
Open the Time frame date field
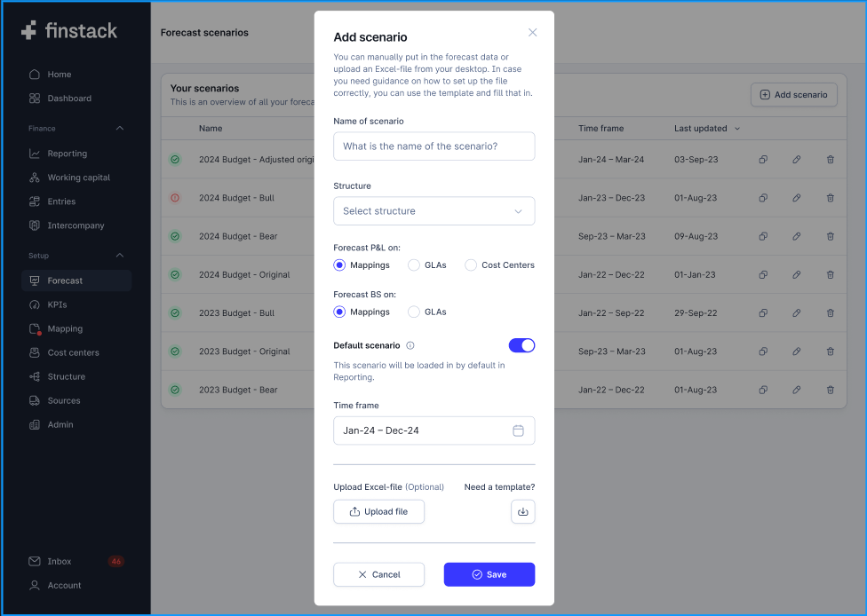tap(434, 430)
